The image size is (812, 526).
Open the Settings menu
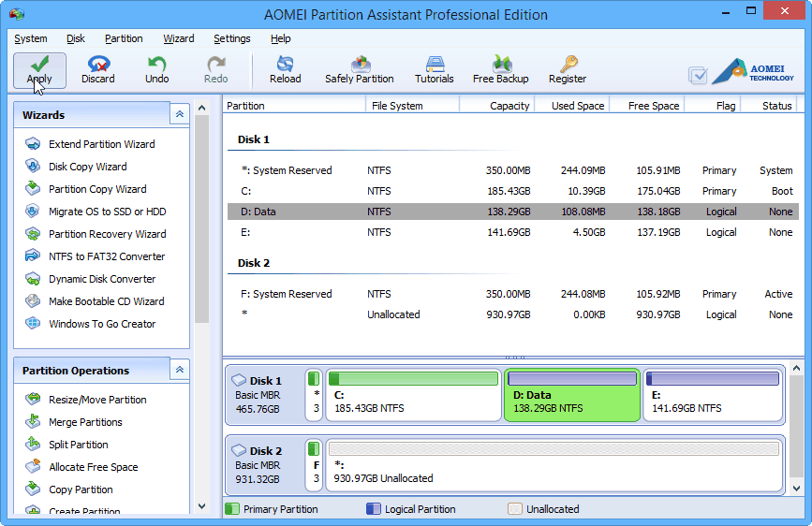pos(231,38)
